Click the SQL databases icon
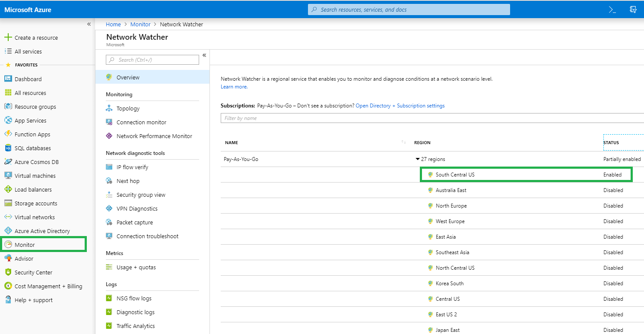Screen dimensions: 644x334 click(x=8, y=148)
